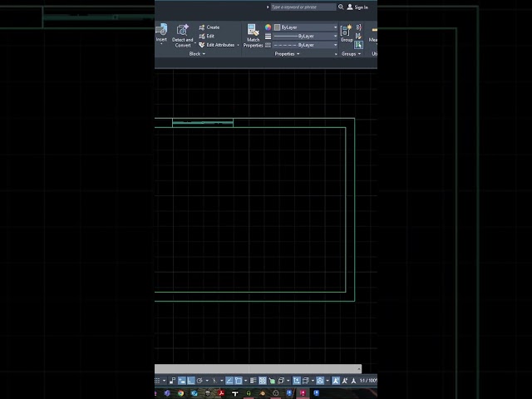Open object snap settings dropdown
Viewport: 532px width, 399px height.
click(246, 381)
